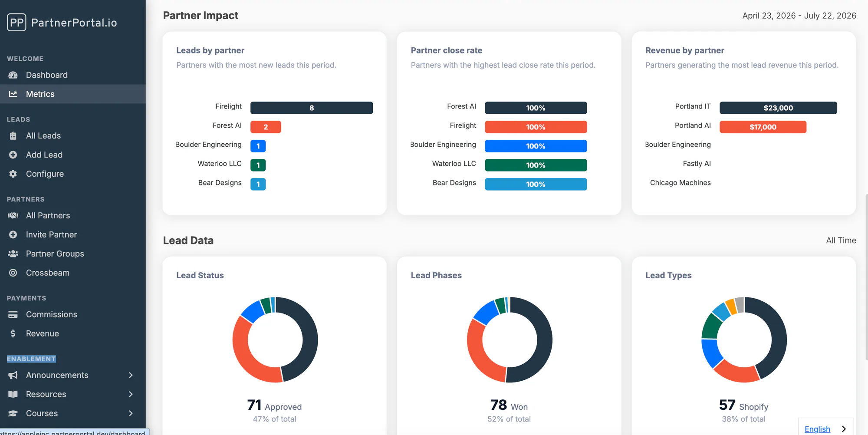Open Partner Groups

coord(73,254)
